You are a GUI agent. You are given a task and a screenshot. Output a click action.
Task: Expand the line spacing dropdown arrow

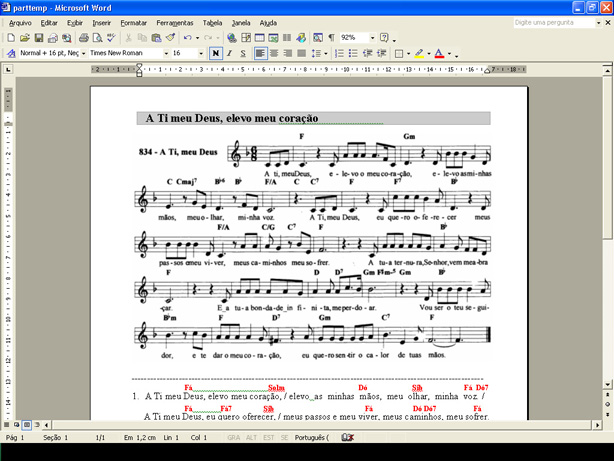(x=325, y=53)
